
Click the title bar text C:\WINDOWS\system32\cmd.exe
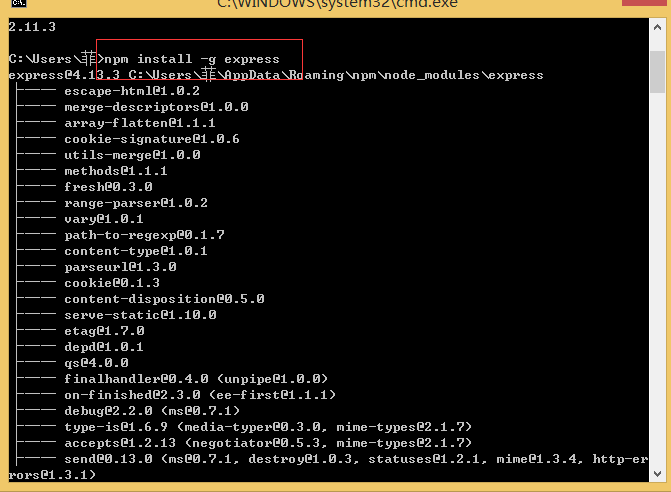[x=337, y=4]
